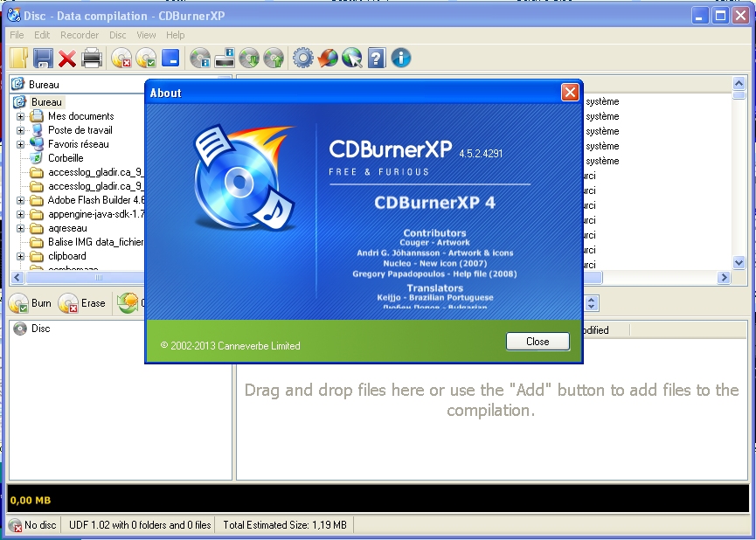756x540 pixels.
Task: Select the Balise IMG data_fichier folder
Action: click(x=95, y=242)
